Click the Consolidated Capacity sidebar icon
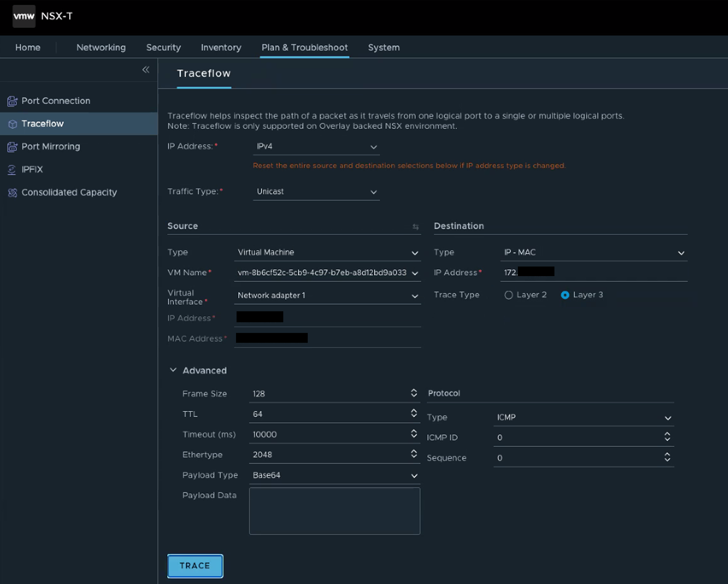728x584 pixels. pos(12,193)
